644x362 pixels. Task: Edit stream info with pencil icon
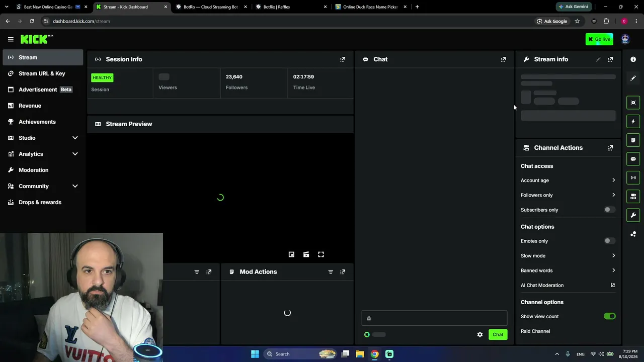(598, 59)
